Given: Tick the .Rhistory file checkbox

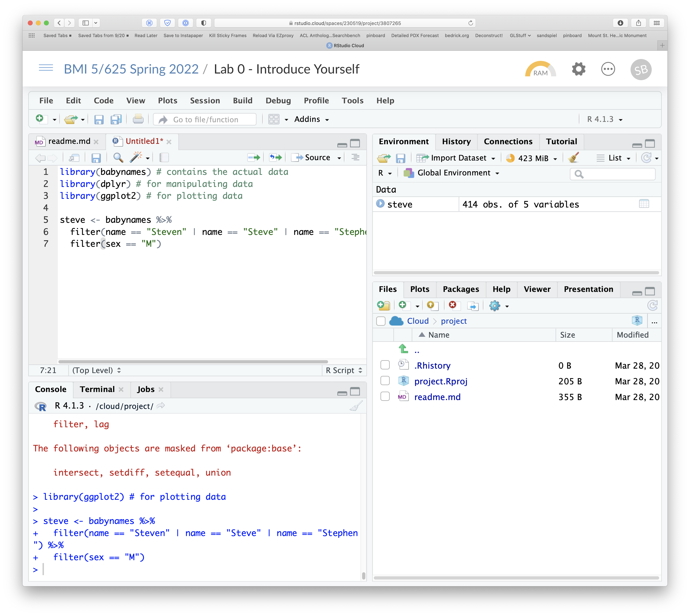Looking at the screenshot, I should coord(385,365).
